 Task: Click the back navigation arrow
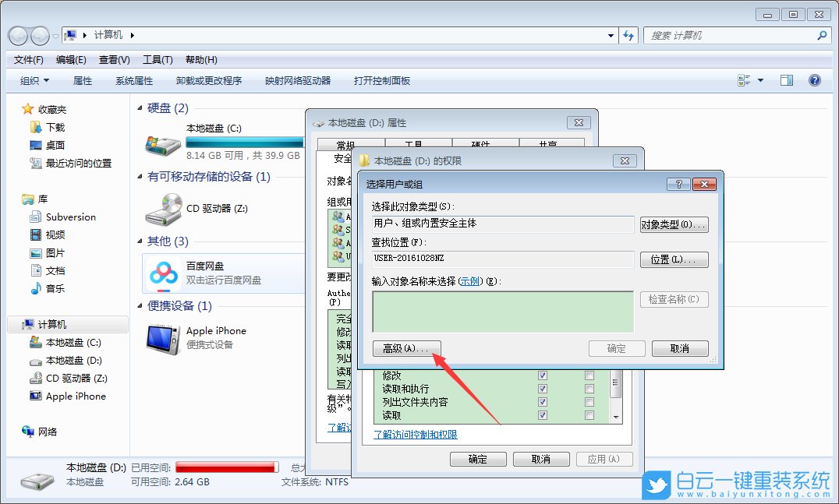(x=17, y=35)
